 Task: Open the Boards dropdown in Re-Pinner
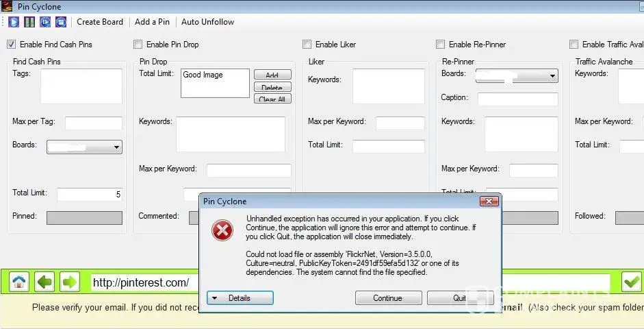(517, 75)
